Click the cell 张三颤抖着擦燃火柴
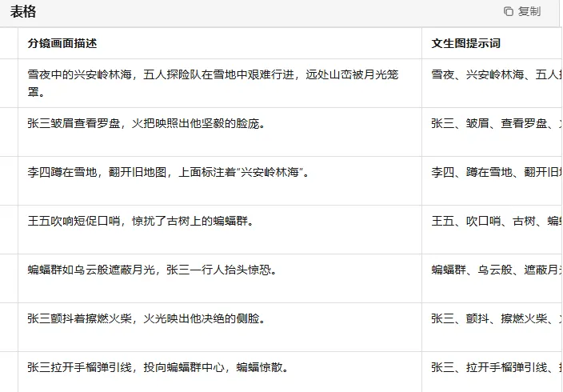This screenshot has width=563, height=392. pos(220,327)
